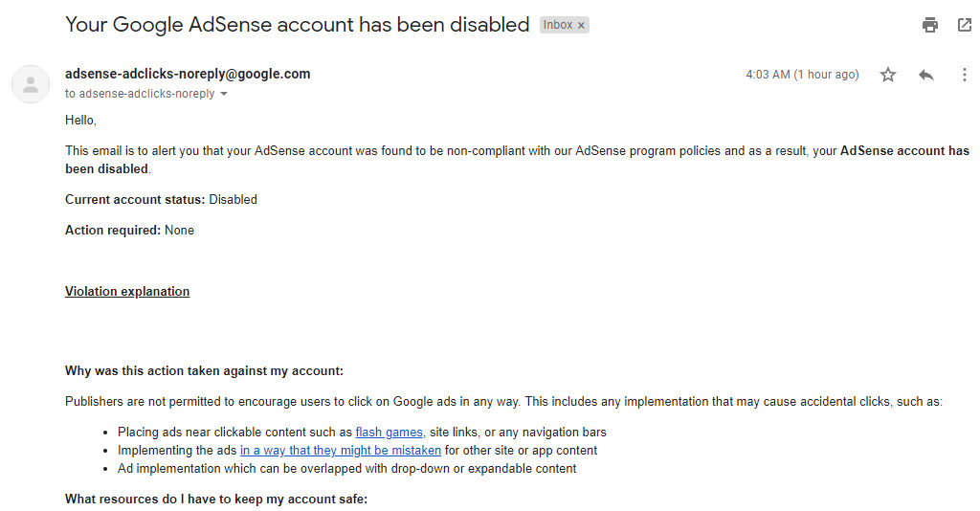Image resolution: width=980 pixels, height=511 pixels.
Task: Click the "Action required:" line
Action: 129,231
